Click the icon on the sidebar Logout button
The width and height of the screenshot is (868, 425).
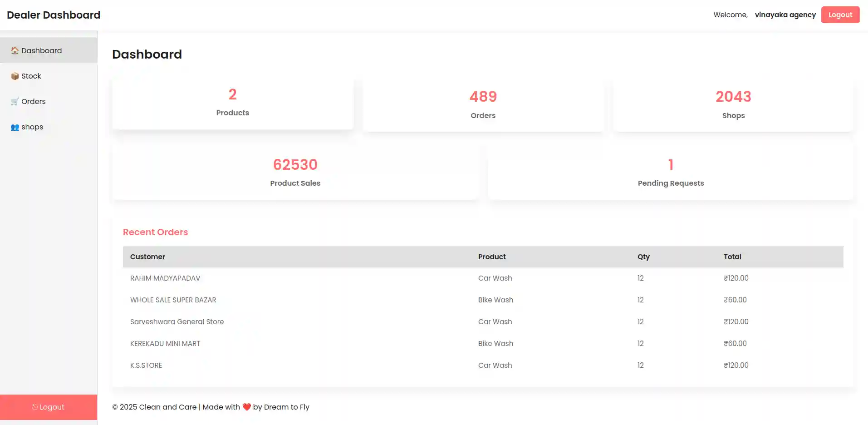34,407
